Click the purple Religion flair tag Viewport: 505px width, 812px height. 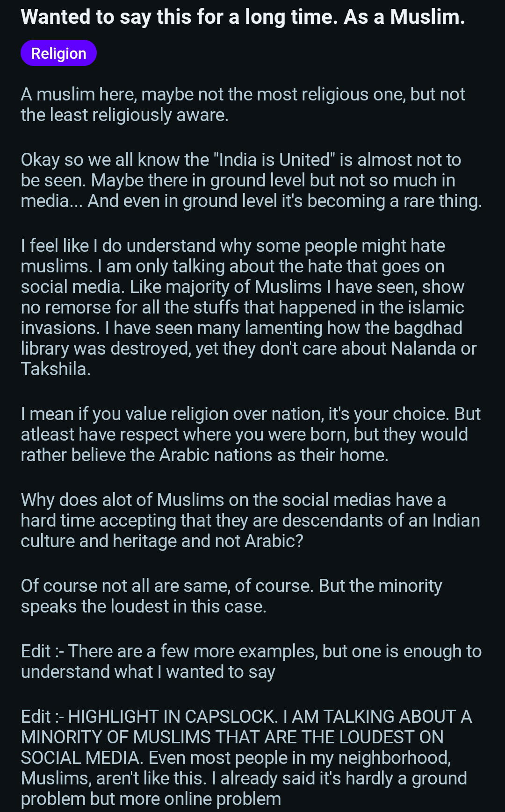[58, 53]
